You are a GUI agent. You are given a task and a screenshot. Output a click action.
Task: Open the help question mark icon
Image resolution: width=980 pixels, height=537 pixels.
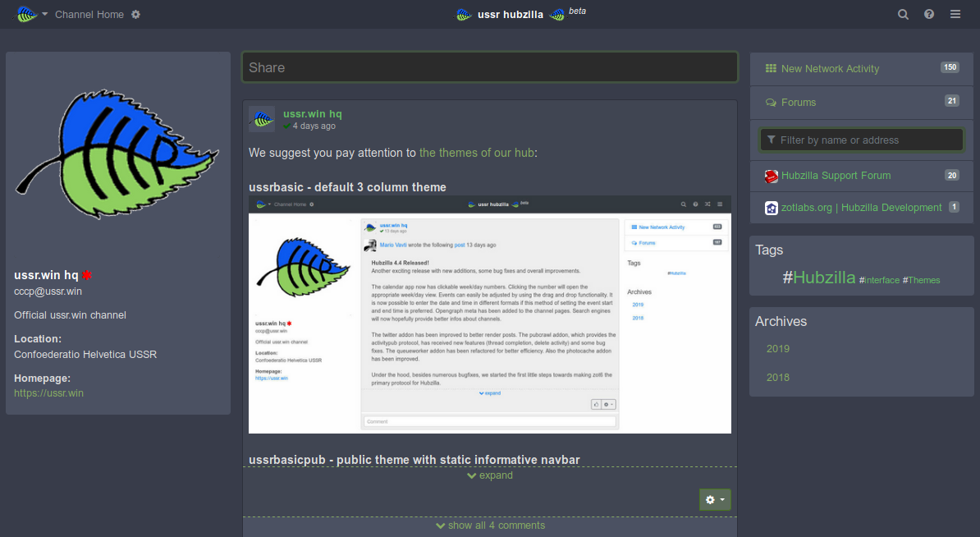pos(929,14)
